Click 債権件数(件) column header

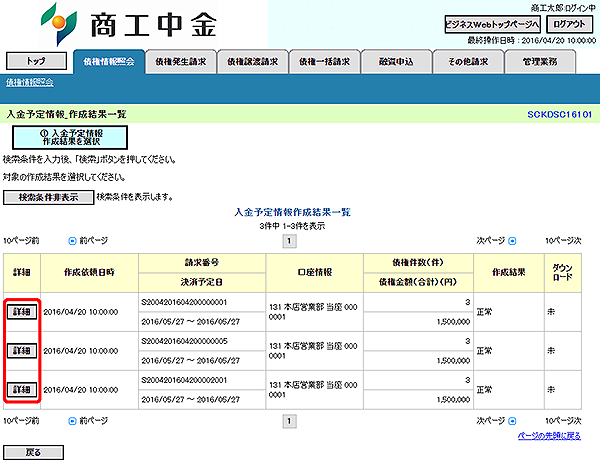[x=418, y=263]
